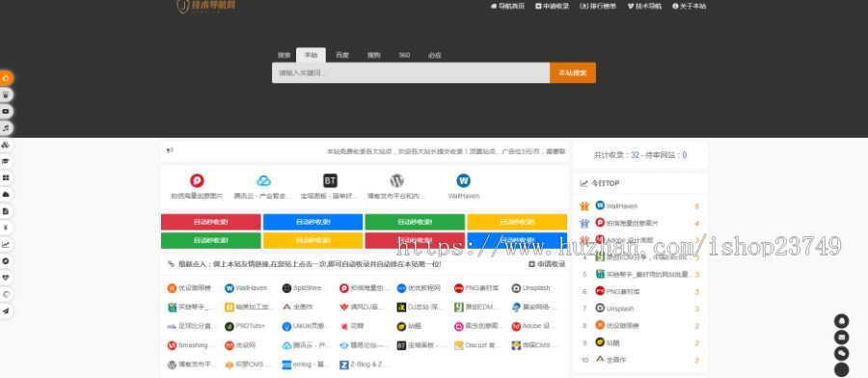Open the WordPress featured card icon

pyautogui.click(x=396, y=180)
